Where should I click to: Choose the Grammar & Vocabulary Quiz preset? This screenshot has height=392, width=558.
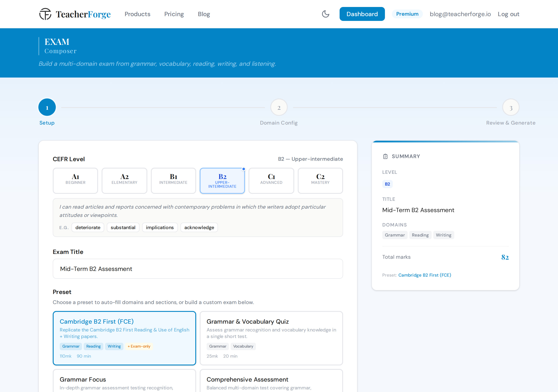(x=271, y=338)
